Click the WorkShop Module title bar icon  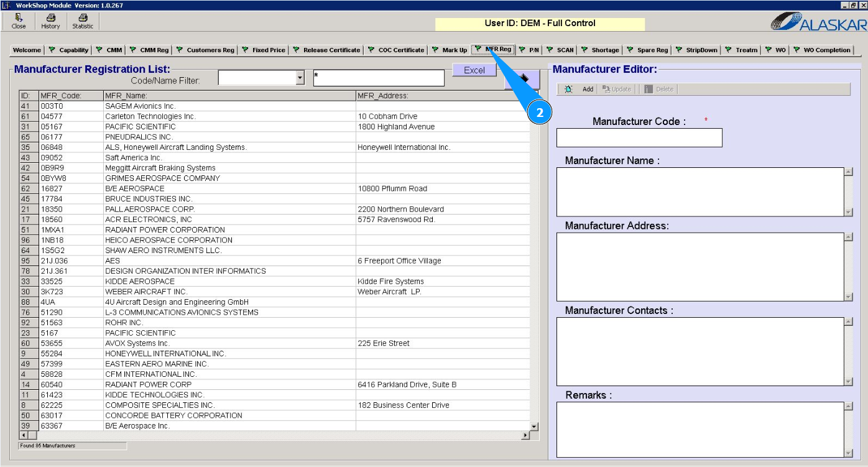[x=6, y=5]
